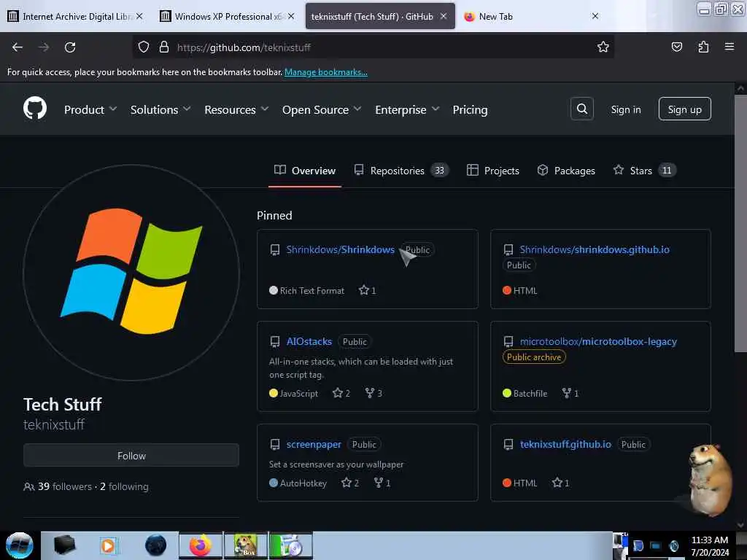Bookmark this page with the star icon
747x560 pixels.
coord(603,47)
